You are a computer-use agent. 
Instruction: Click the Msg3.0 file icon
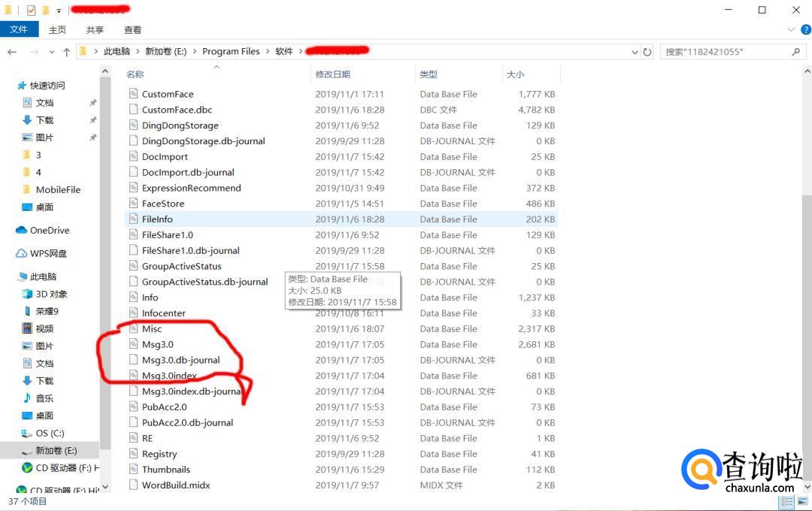[x=133, y=343]
